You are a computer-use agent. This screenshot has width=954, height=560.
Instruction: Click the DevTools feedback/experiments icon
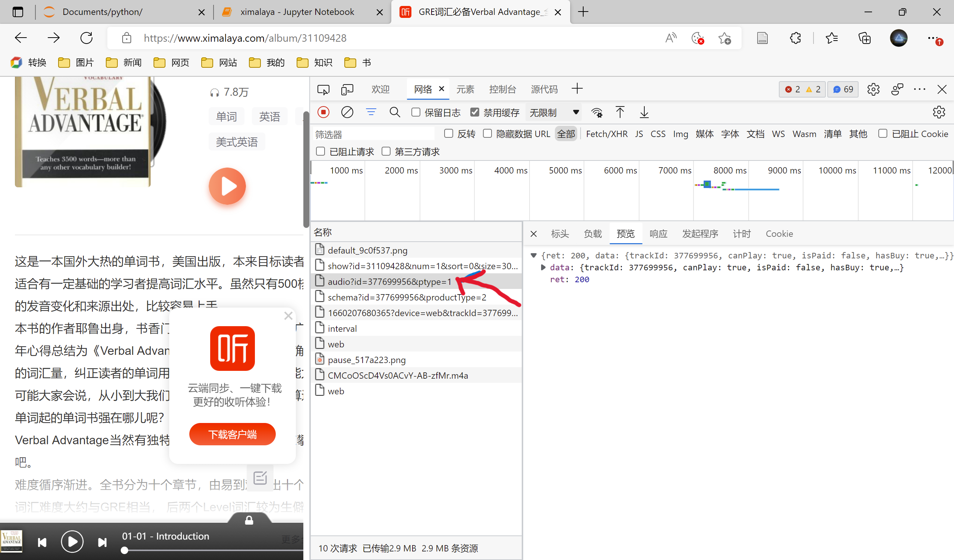[x=897, y=90]
